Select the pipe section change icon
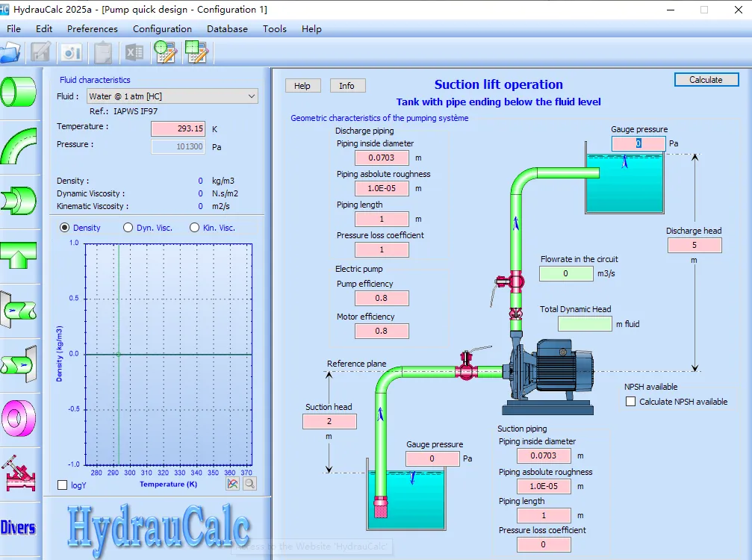This screenshot has height=560, width=752. 18,200
